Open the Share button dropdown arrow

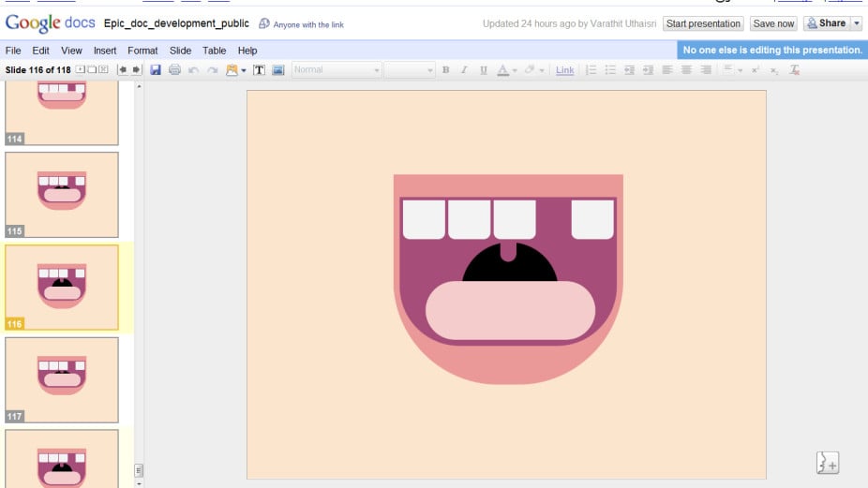pyautogui.click(x=856, y=23)
